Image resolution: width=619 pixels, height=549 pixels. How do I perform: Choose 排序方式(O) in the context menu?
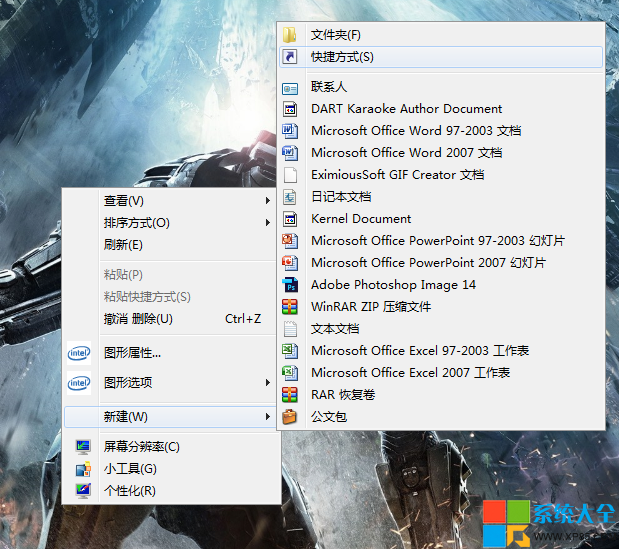click(171, 223)
